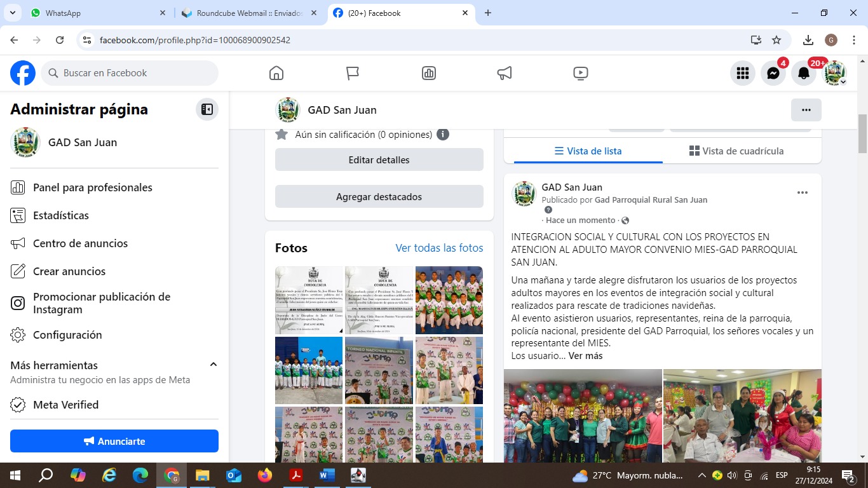Open Estadísticas in the sidebar
Viewport: 868px width, 488px height.
point(61,215)
